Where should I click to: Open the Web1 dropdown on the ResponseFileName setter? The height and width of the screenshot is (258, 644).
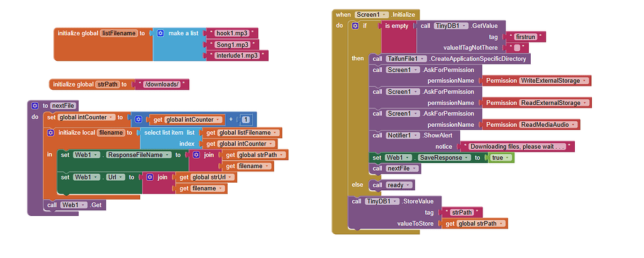[96, 154]
